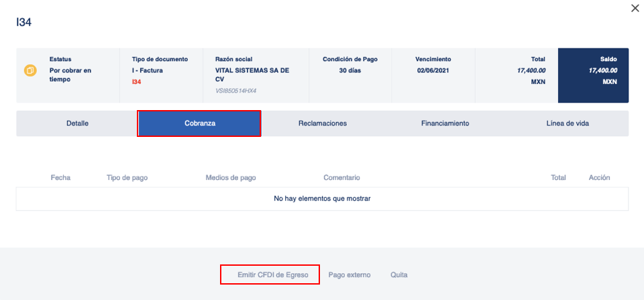This screenshot has height=300, width=644.
Task: Click the Fecha column header
Action: tap(60, 178)
